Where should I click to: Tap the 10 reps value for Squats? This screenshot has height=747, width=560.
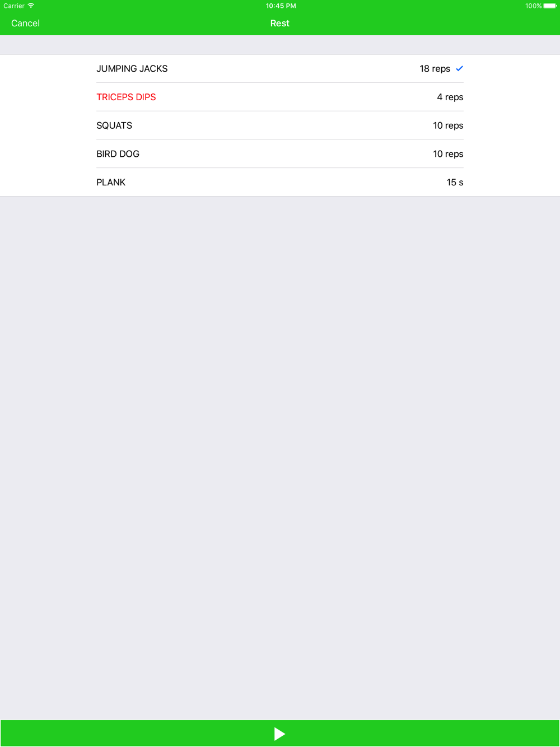(x=448, y=125)
